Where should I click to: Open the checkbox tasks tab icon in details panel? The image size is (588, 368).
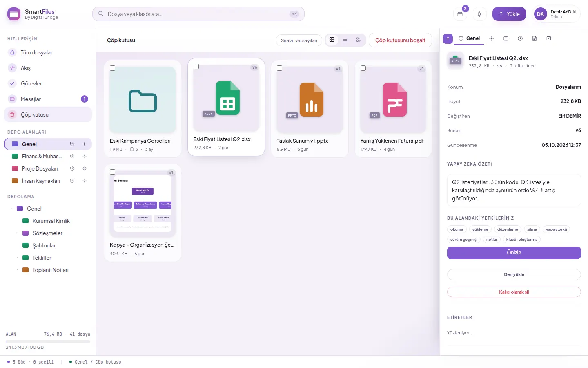click(549, 38)
